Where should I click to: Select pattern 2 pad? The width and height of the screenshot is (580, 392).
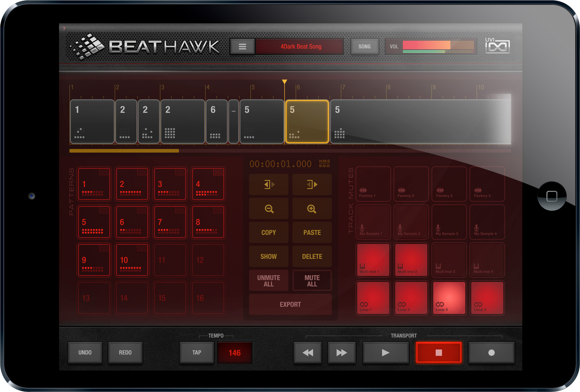pos(132,184)
